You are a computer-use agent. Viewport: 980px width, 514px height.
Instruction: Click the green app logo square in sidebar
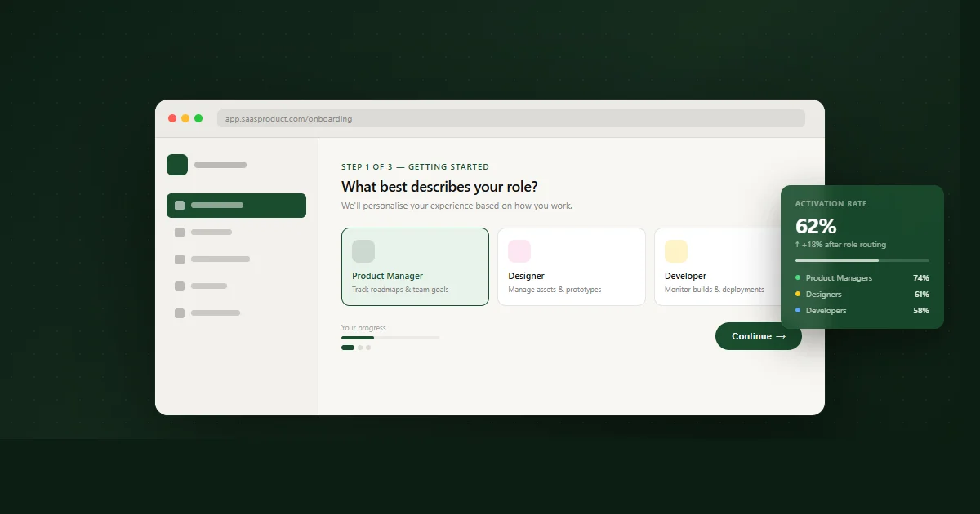(x=177, y=165)
